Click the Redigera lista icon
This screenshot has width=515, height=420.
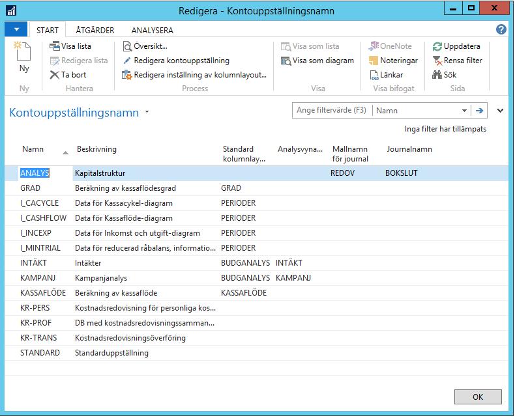(x=55, y=61)
